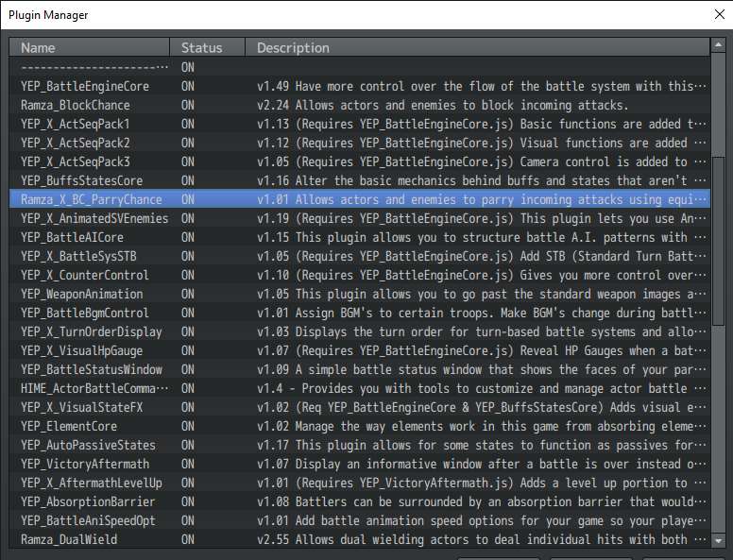Select the YEP_BattleEngineCore plugin row

point(360,86)
